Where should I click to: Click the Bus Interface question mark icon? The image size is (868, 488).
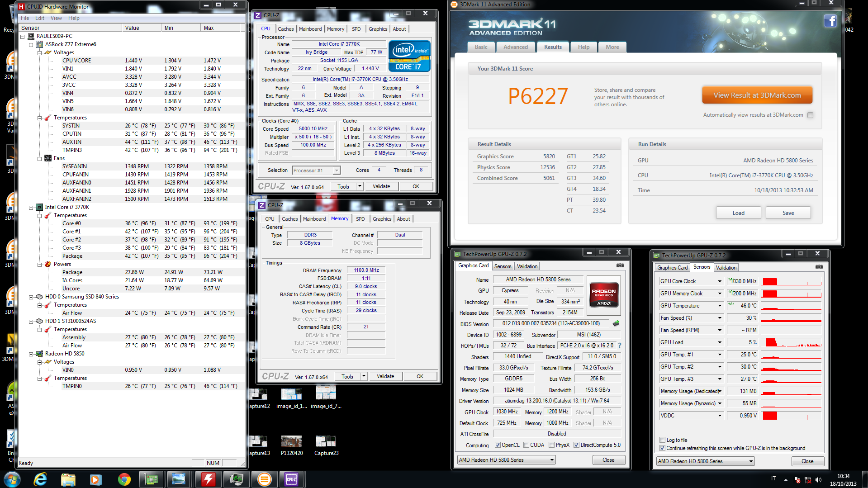[x=619, y=346]
